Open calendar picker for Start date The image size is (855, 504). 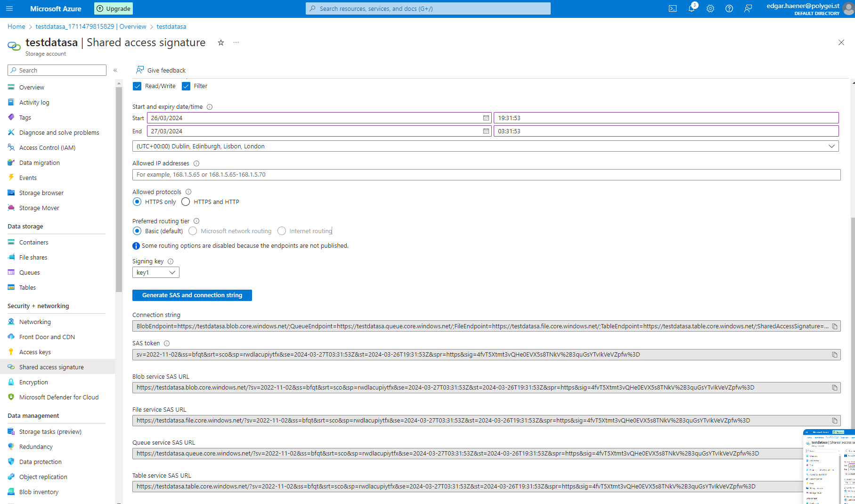[x=486, y=118]
